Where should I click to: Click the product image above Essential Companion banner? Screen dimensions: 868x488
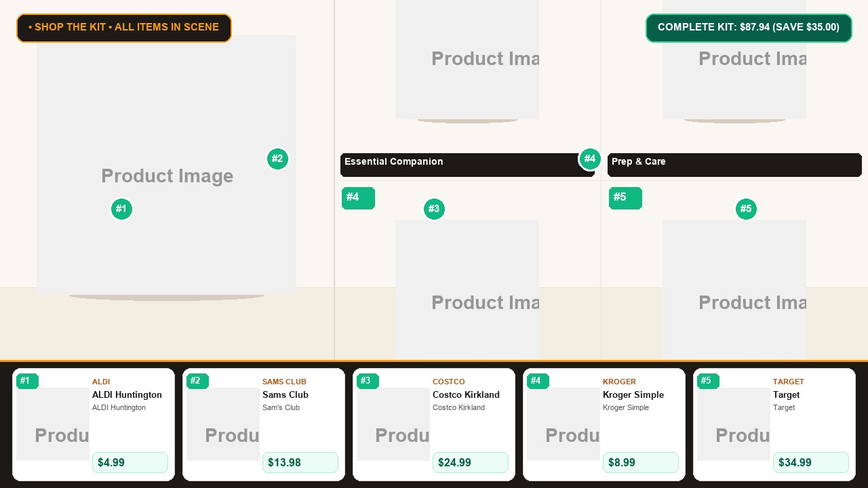(x=467, y=60)
